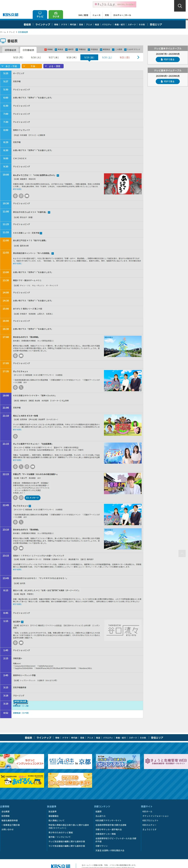Image resolution: width=188 pixels, height=868 pixels.
Task: Open the YouTube icon in the 10:00 あんぎゃでござる row
Action: point(27,196)
